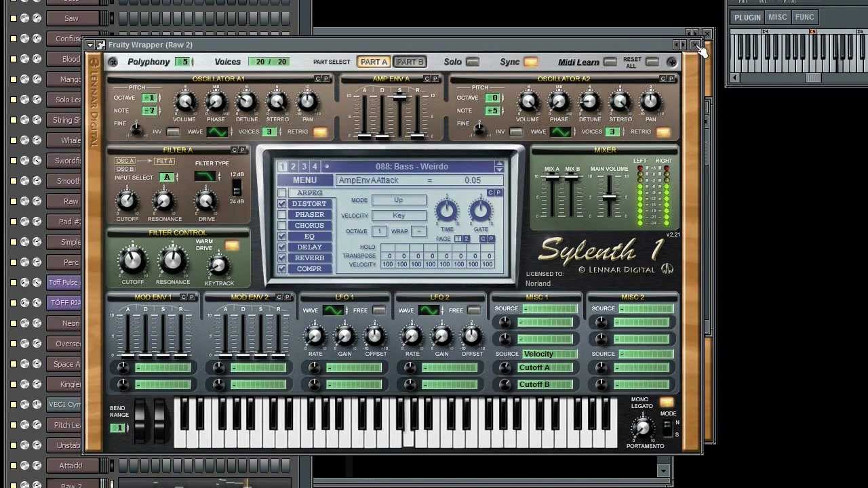Select Toff Pulse channel in the rack

pos(64,283)
